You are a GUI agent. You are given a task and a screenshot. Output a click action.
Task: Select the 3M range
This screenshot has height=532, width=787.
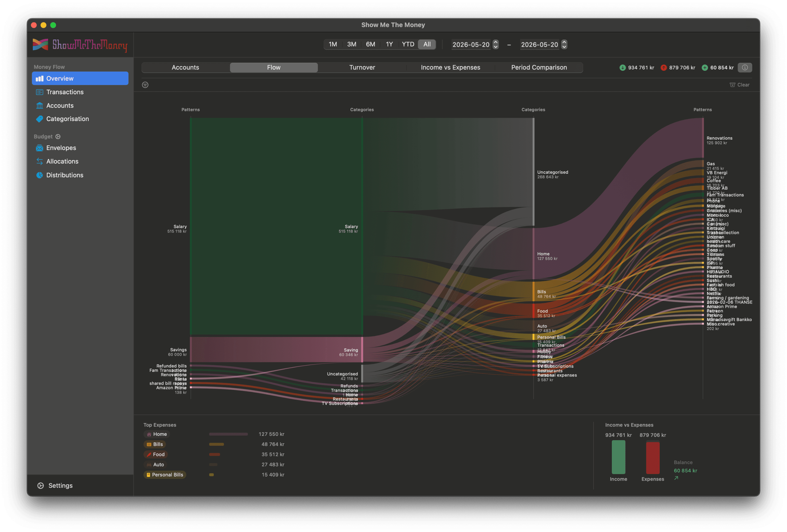tap(351, 44)
